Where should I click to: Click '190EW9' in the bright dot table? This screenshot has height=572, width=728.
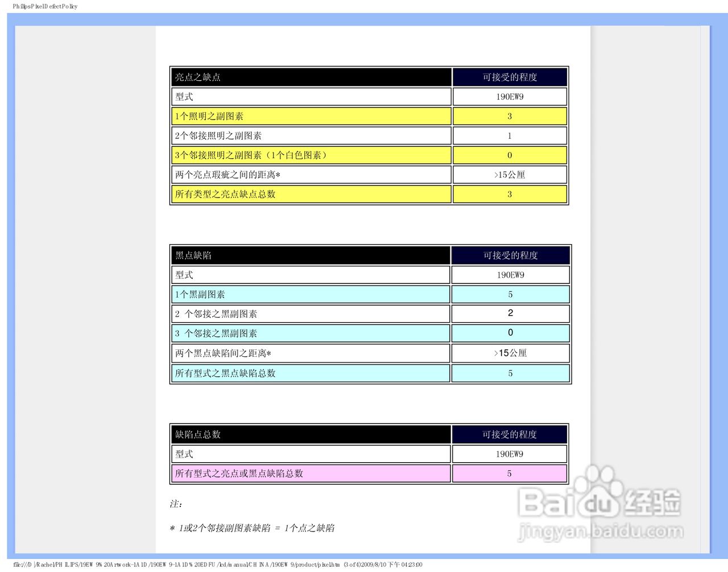(x=510, y=97)
